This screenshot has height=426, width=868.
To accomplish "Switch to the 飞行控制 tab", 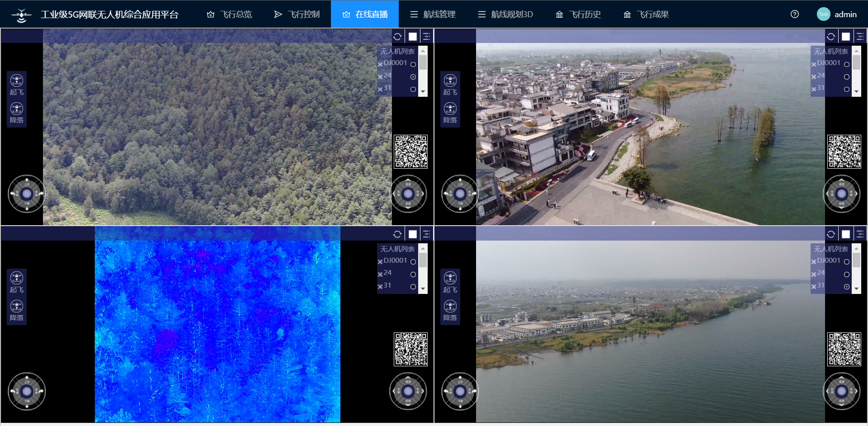I will point(297,14).
